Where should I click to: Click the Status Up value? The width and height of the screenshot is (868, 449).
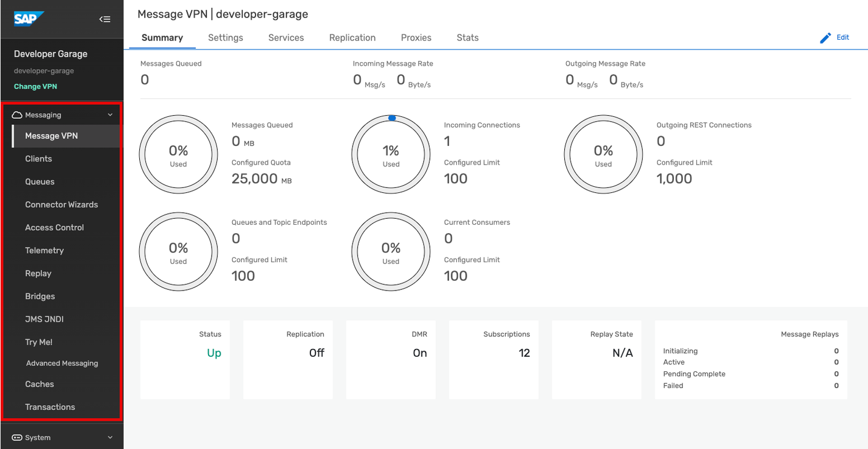214,353
